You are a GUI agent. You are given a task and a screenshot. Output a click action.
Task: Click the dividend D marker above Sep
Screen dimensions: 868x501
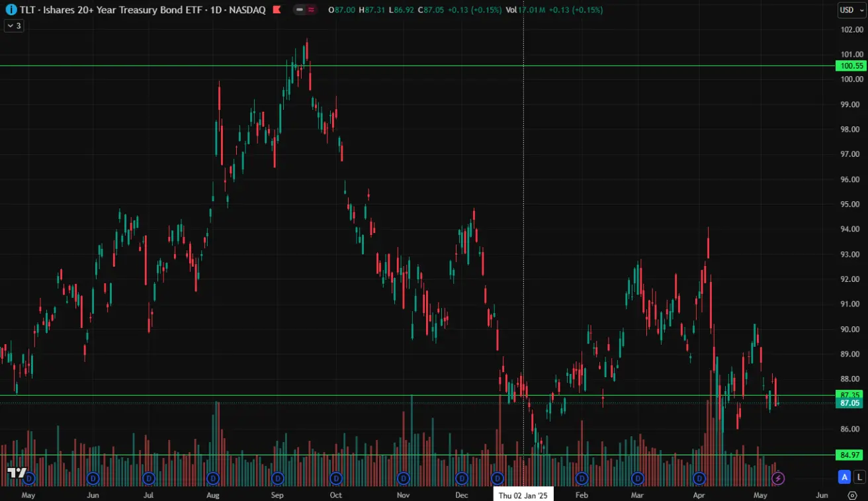[278, 478]
